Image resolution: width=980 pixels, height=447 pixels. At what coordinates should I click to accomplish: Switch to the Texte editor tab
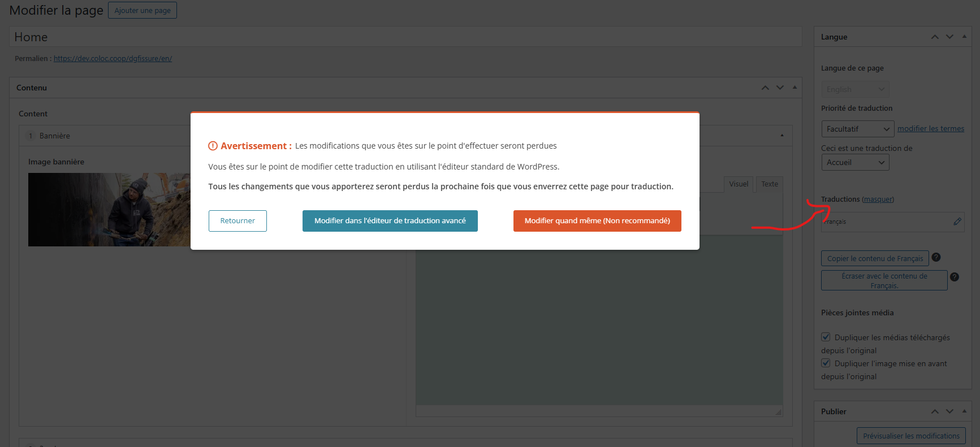point(770,184)
